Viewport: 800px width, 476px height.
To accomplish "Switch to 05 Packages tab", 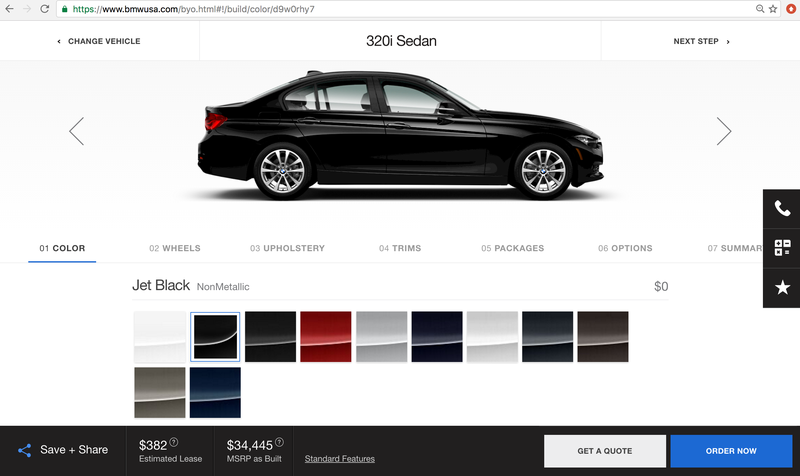I will coord(513,248).
